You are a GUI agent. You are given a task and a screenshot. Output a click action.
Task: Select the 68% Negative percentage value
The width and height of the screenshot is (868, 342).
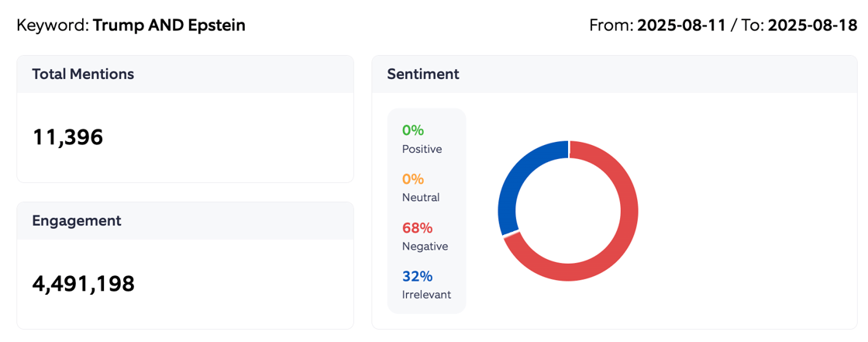(x=417, y=228)
